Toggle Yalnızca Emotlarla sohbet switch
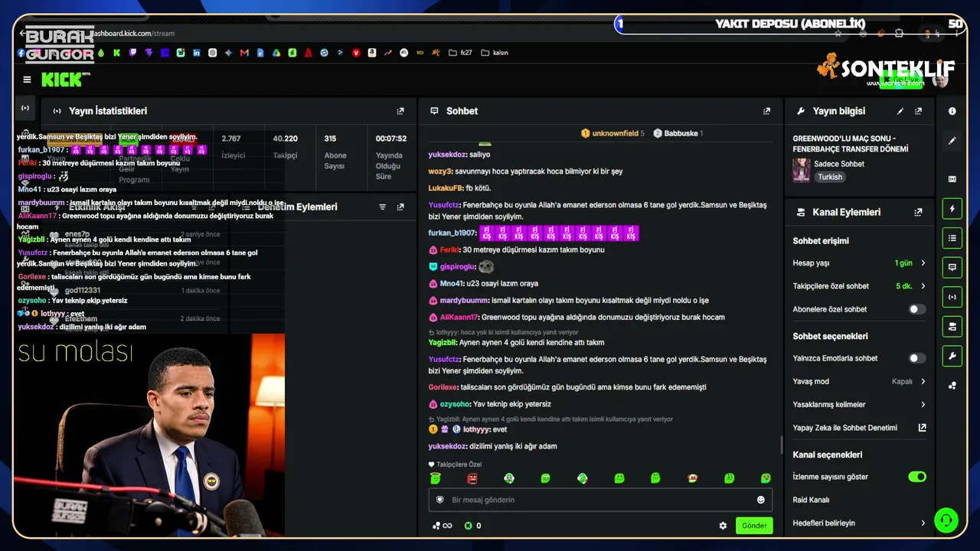Image resolution: width=980 pixels, height=551 pixels. [x=916, y=358]
